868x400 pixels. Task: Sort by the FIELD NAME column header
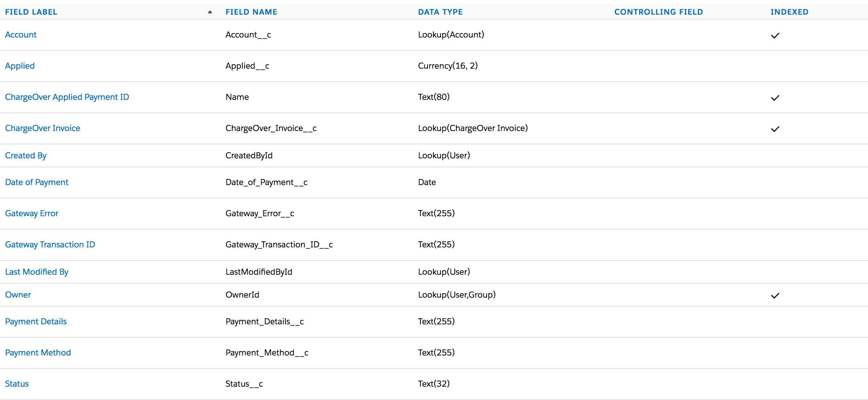[251, 12]
